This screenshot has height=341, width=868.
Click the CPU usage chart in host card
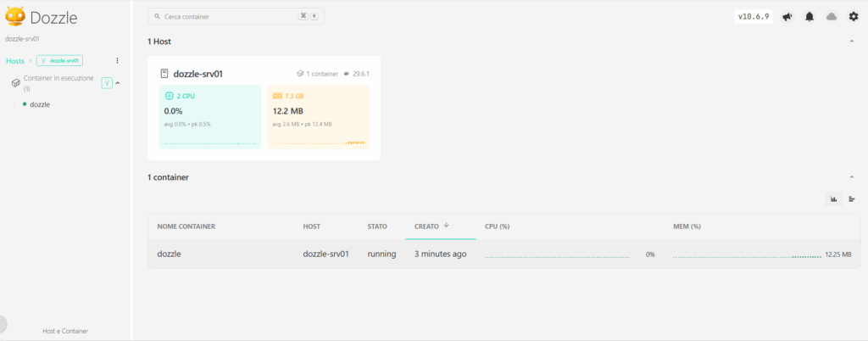(210, 143)
